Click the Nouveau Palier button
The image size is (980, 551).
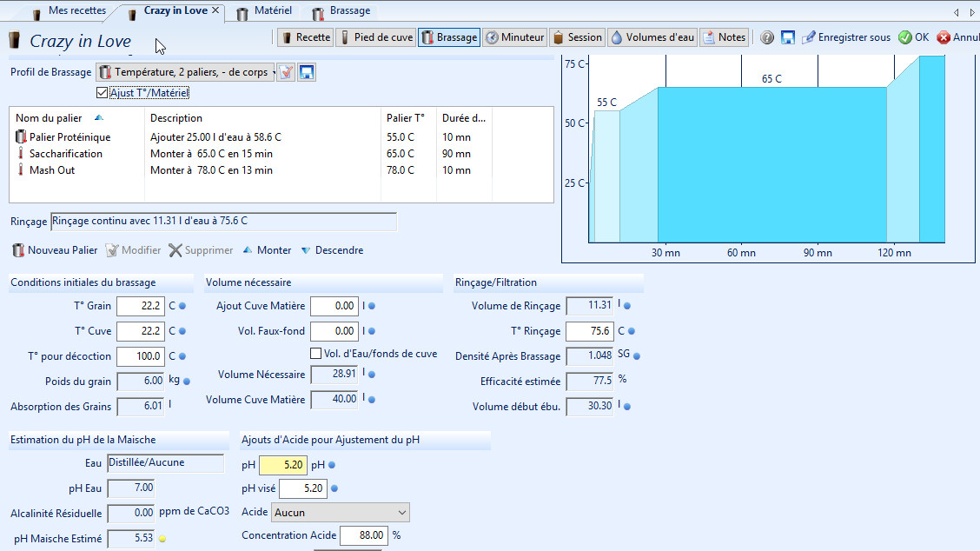point(54,250)
